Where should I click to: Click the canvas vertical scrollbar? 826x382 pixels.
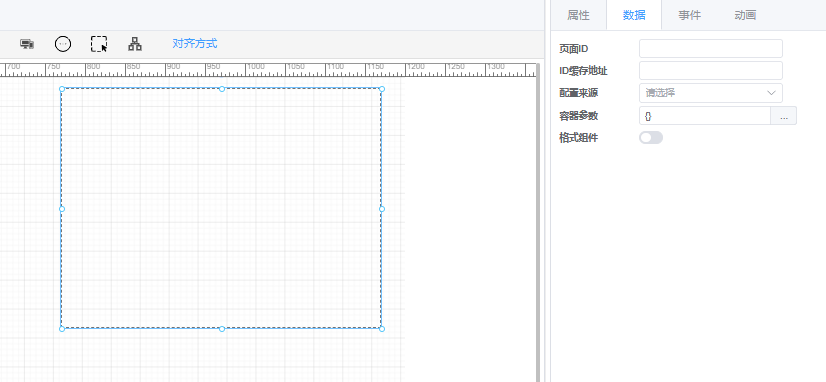coord(538,222)
